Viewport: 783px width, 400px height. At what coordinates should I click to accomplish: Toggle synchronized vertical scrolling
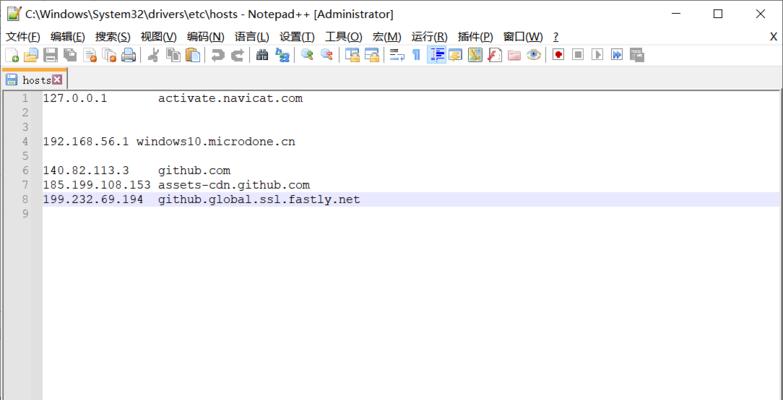(x=353, y=55)
